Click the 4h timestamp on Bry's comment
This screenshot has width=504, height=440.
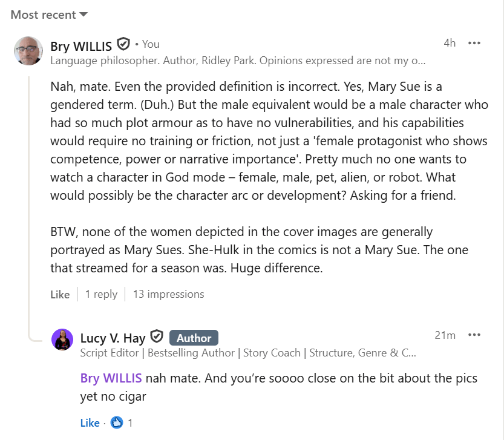pyautogui.click(x=449, y=43)
